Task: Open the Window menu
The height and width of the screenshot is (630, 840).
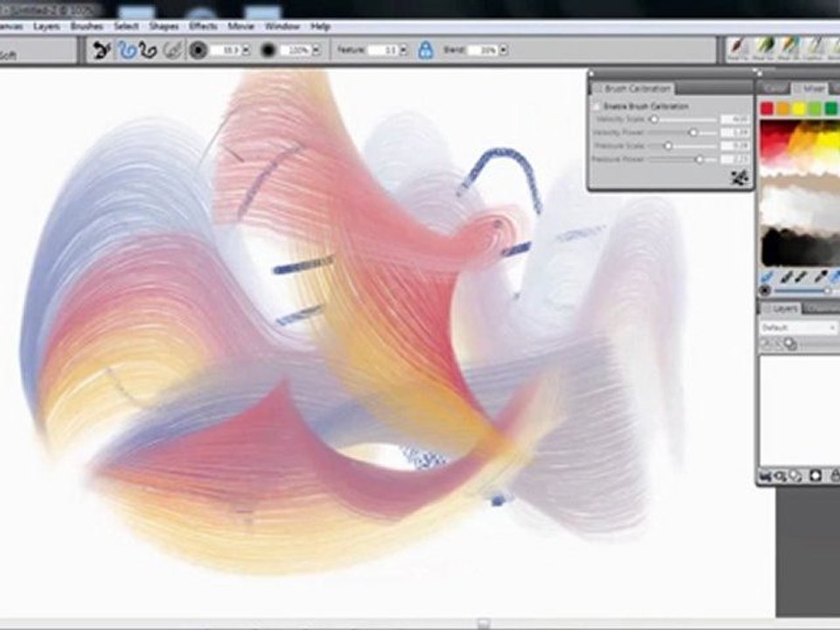Action: [283, 26]
